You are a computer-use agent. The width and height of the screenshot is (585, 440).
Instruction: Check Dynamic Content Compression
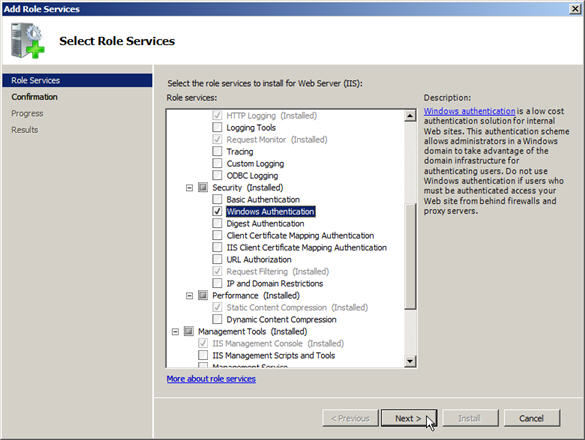tap(217, 319)
